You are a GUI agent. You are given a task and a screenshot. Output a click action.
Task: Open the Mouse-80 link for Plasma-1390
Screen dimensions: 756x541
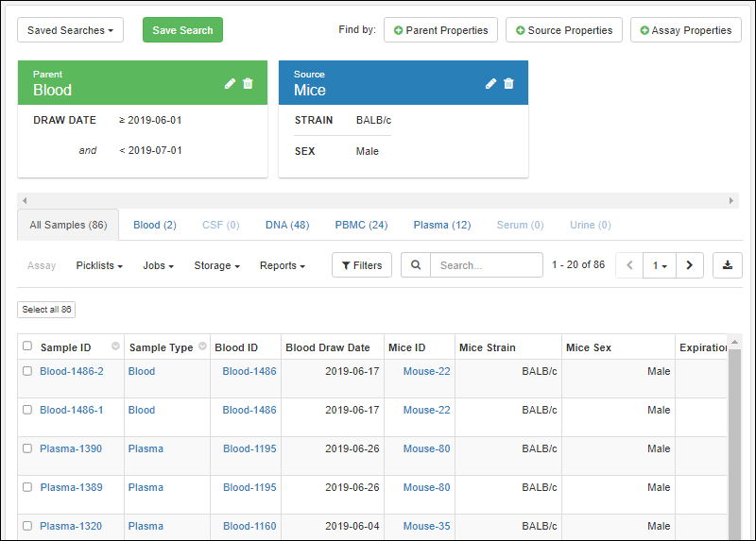426,448
